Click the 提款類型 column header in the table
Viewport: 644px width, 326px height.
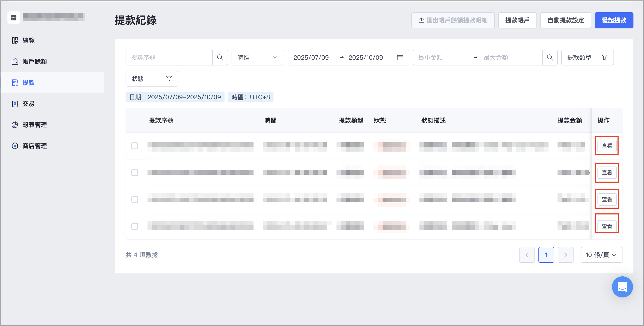(351, 120)
